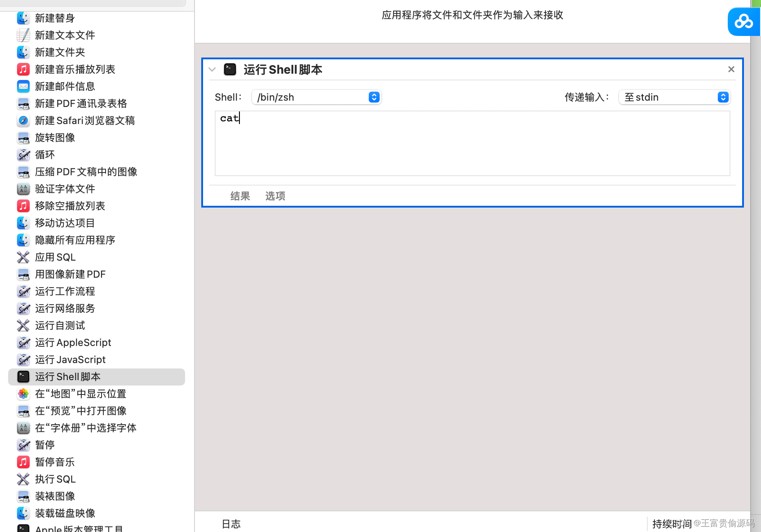Image resolution: width=761 pixels, height=532 pixels.
Task: Click the Mail icon for 新建邮件信息
Action: pos(23,86)
